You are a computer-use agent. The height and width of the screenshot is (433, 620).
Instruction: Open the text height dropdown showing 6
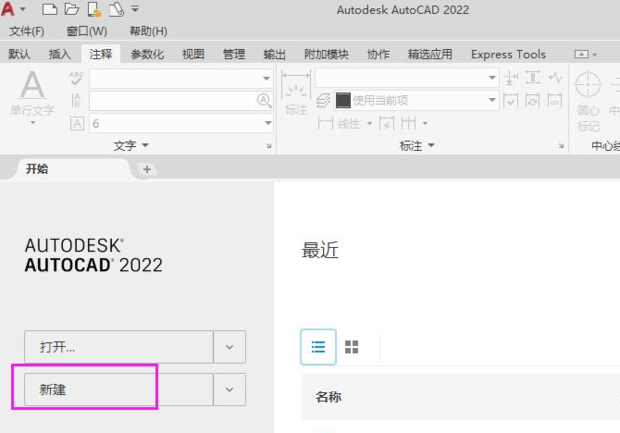[x=181, y=123]
